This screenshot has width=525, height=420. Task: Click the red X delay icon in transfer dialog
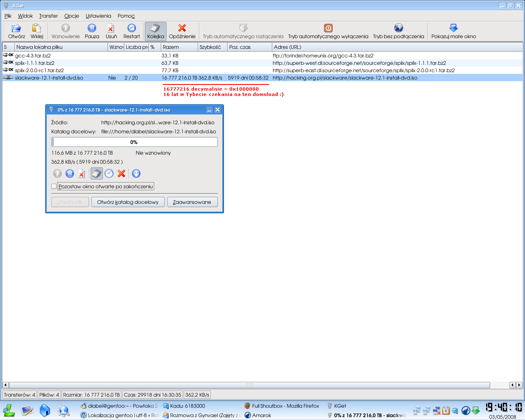click(x=121, y=173)
